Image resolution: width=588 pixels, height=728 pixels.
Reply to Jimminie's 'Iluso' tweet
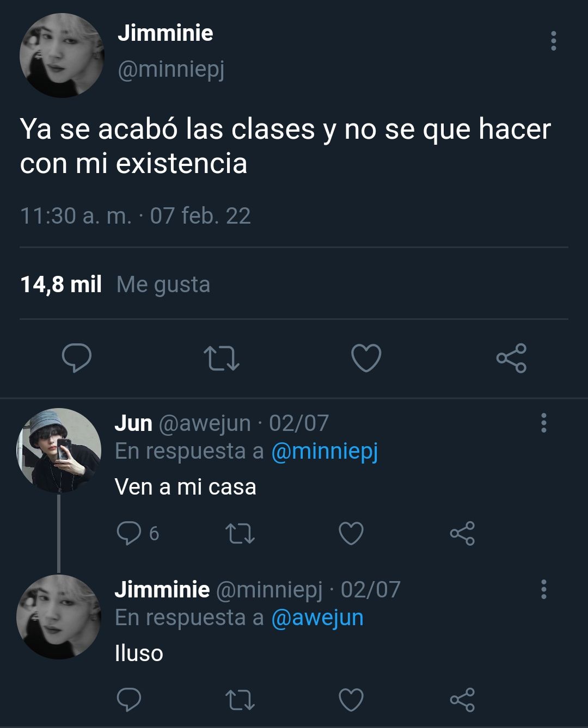pos(129,700)
